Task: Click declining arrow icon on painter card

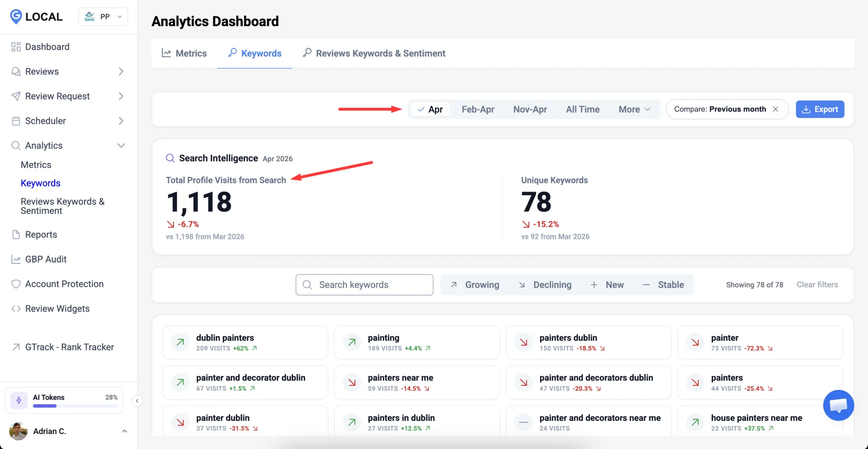Action: (695, 342)
